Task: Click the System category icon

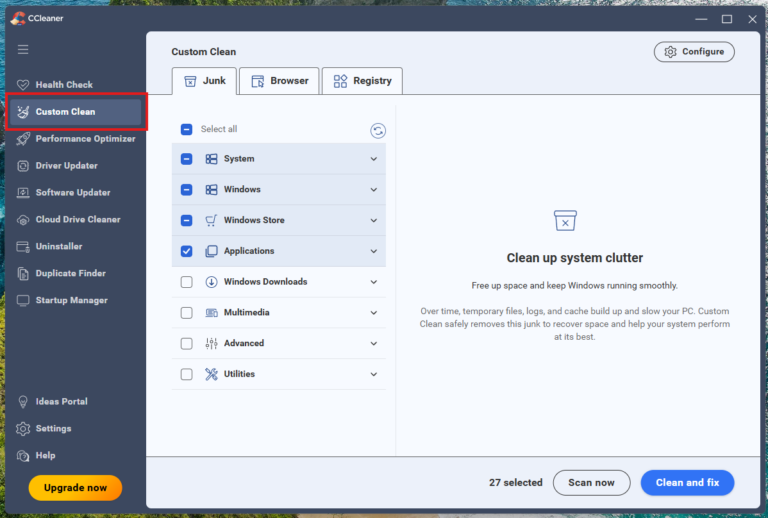Action: pyautogui.click(x=211, y=159)
